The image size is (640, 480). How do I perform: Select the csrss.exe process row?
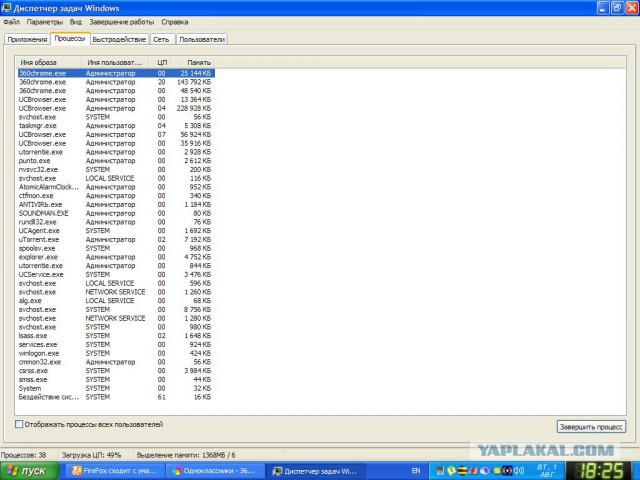(116, 371)
